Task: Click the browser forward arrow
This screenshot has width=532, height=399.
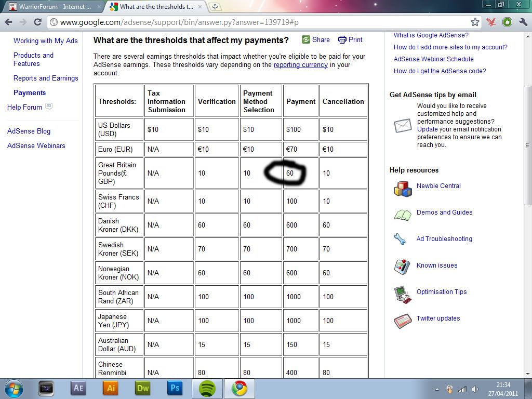Action: click(x=23, y=22)
